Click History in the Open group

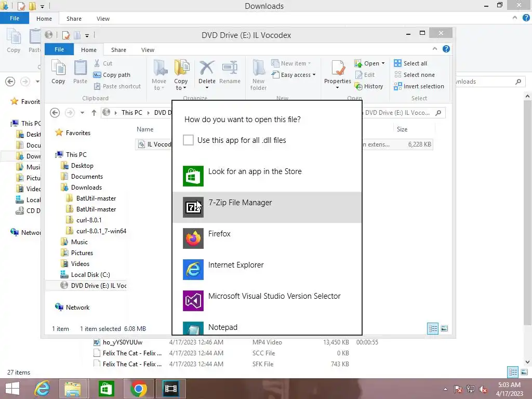coord(369,86)
